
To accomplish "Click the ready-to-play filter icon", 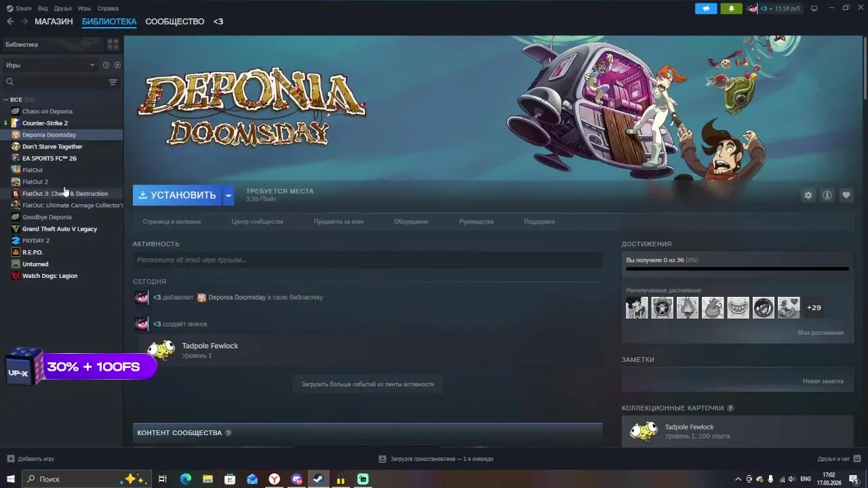I will [117, 65].
